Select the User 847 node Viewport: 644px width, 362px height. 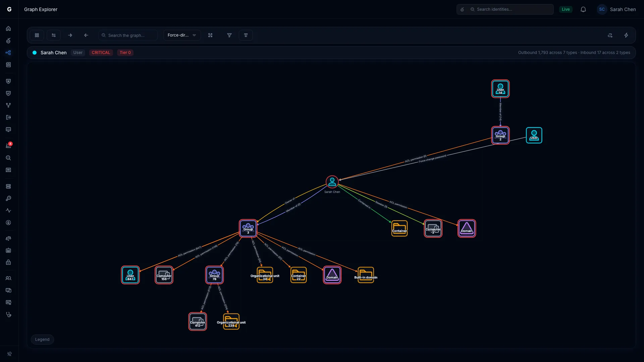pyautogui.click(x=130, y=275)
